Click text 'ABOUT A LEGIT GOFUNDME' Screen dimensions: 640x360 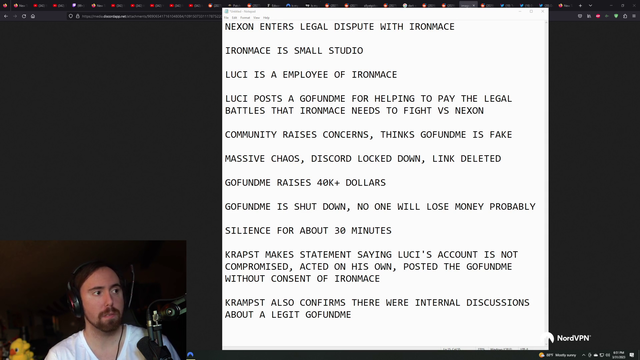(288, 315)
